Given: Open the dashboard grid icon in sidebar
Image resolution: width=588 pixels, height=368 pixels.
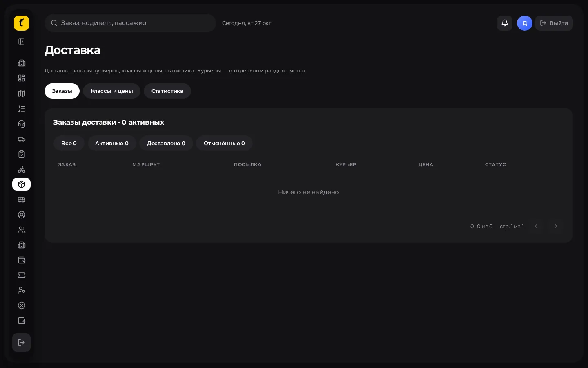Looking at the screenshot, I should 22,78.
